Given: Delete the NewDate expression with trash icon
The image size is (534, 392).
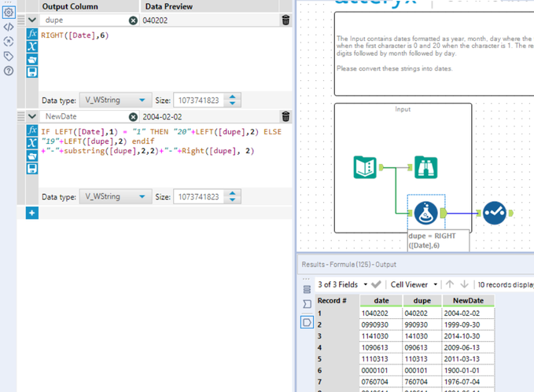Looking at the screenshot, I should tap(285, 117).
